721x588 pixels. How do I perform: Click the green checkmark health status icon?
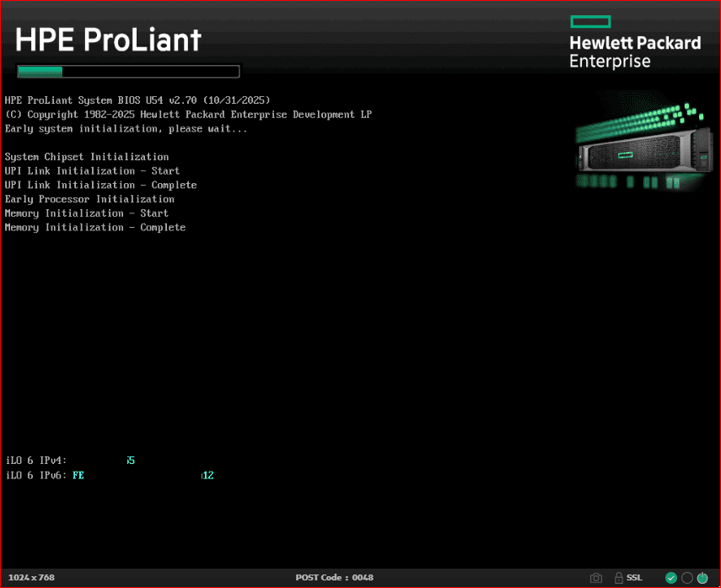pyautogui.click(x=671, y=578)
